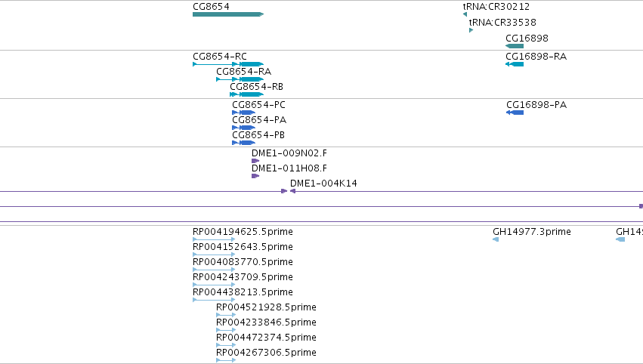643x364 pixels.
Task: Click the DME1-011H08.F label
Action: pyautogui.click(x=289, y=168)
